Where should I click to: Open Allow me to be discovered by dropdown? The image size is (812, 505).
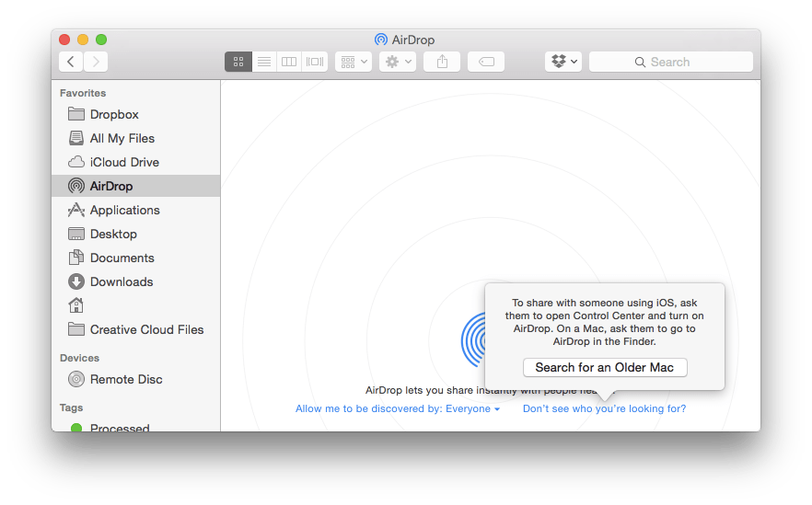pos(397,408)
